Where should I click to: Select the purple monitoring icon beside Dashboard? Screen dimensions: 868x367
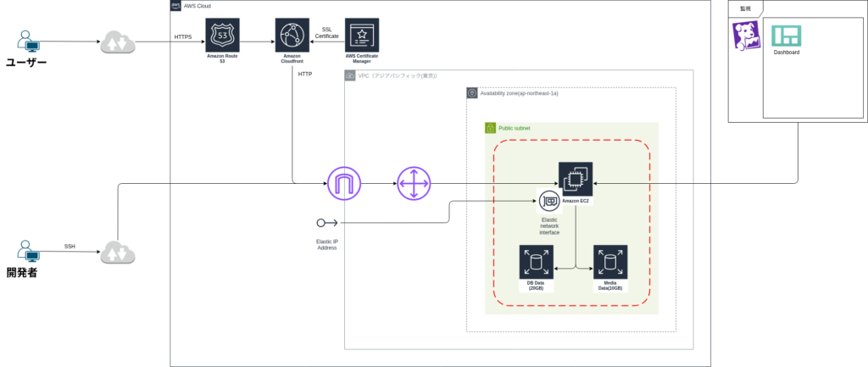[x=747, y=36]
